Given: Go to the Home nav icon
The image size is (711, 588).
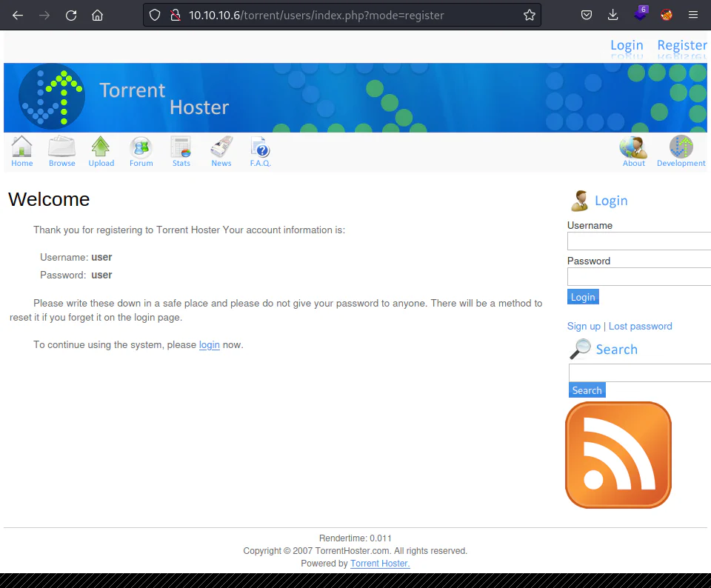Looking at the screenshot, I should click(x=21, y=151).
